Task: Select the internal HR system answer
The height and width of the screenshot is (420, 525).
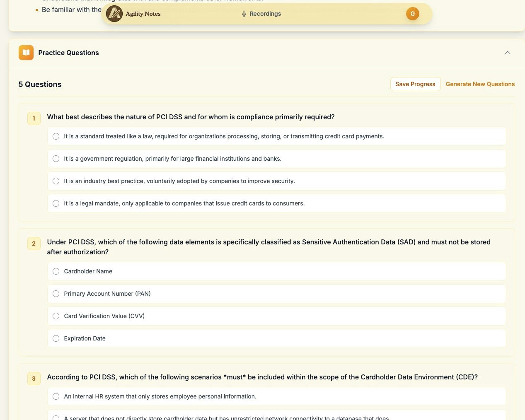Action: point(276,396)
